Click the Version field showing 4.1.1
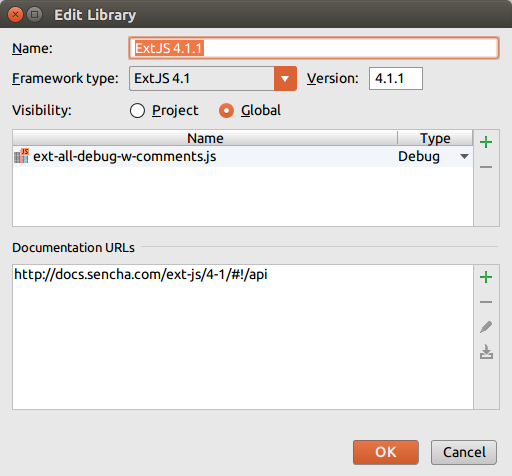 (x=396, y=79)
